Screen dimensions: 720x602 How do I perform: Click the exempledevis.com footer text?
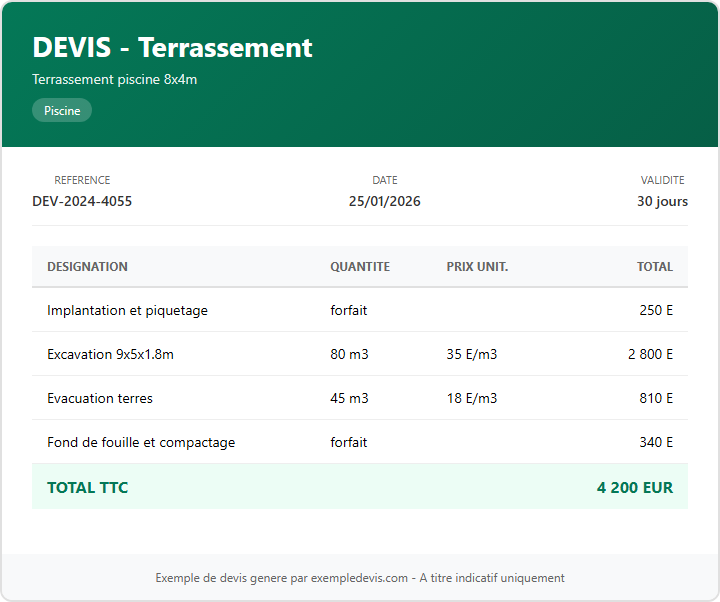(x=359, y=578)
